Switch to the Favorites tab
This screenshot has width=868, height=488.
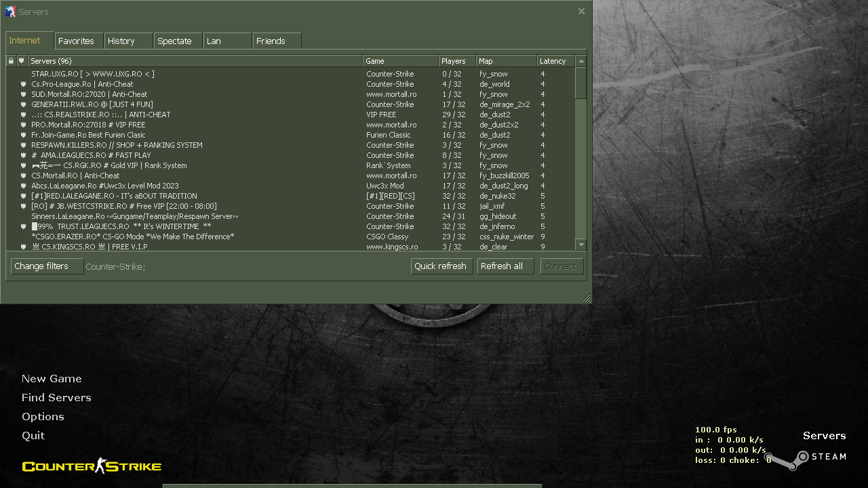tap(79, 41)
